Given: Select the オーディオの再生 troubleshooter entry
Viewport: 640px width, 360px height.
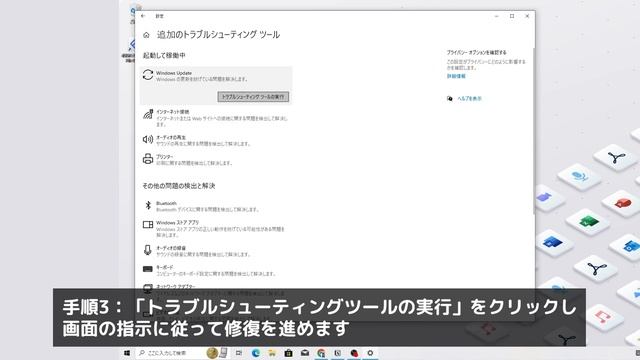Looking at the screenshot, I should point(216,140).
